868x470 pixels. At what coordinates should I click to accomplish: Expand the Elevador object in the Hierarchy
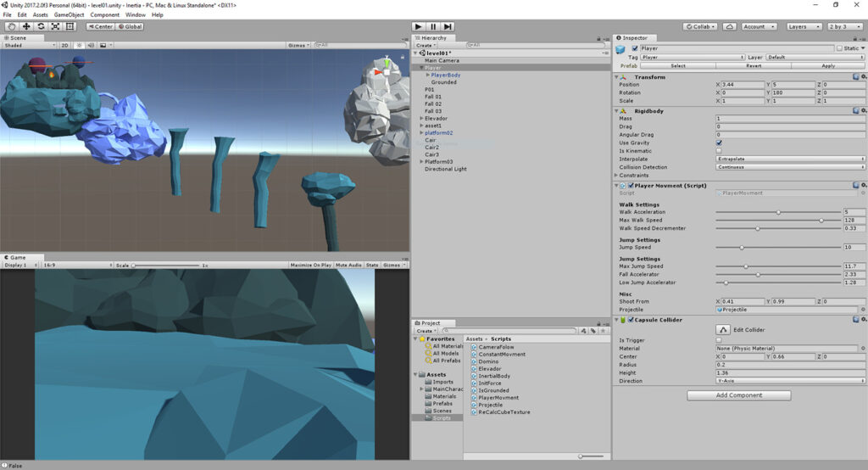(x=421, y=119)
